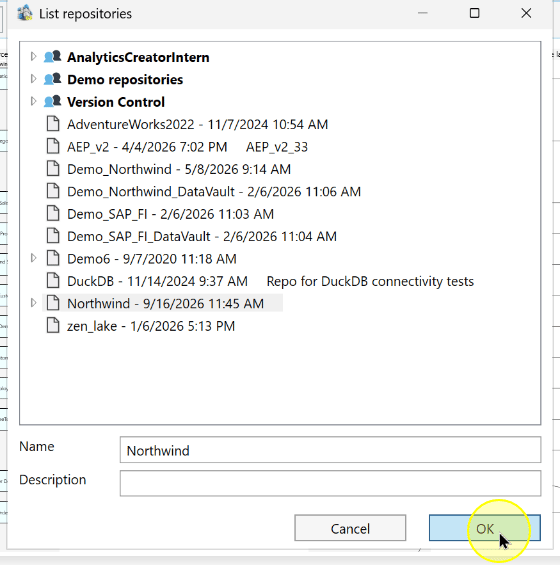Click the zen_lake repository file icon
The height and width of the screenshot is (565, 560).
click(53, 326)
